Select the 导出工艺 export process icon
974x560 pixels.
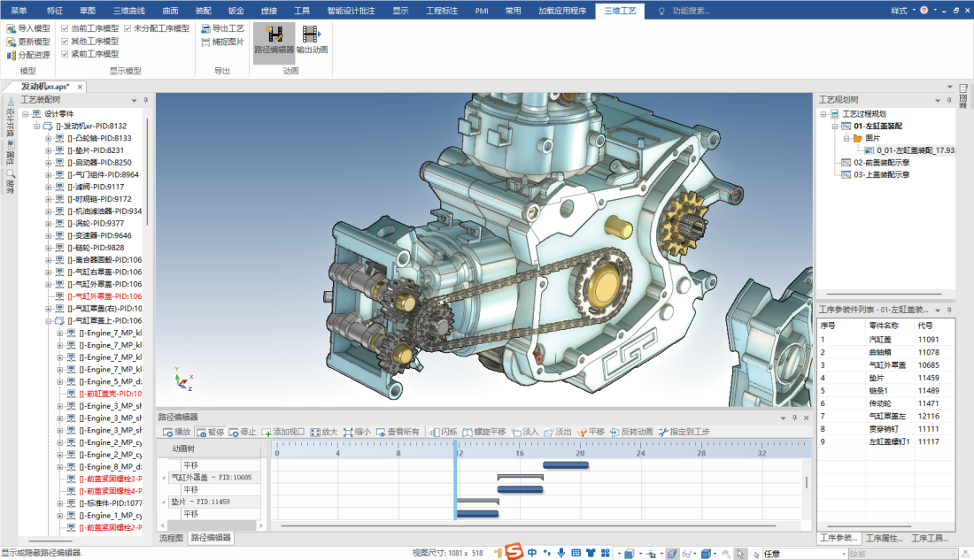(x=205, y=28)
